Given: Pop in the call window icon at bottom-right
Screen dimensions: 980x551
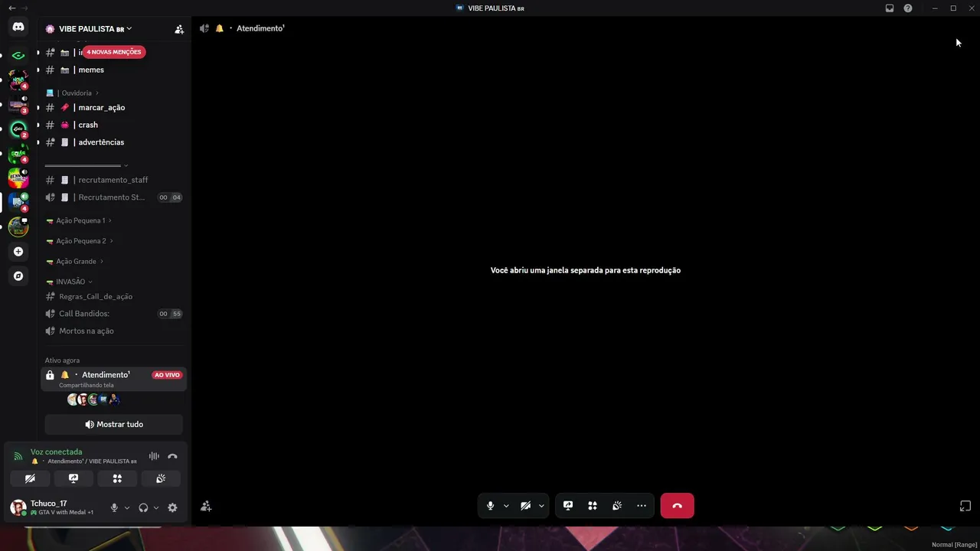Looking at the screenshot, I should pos(965,506).
